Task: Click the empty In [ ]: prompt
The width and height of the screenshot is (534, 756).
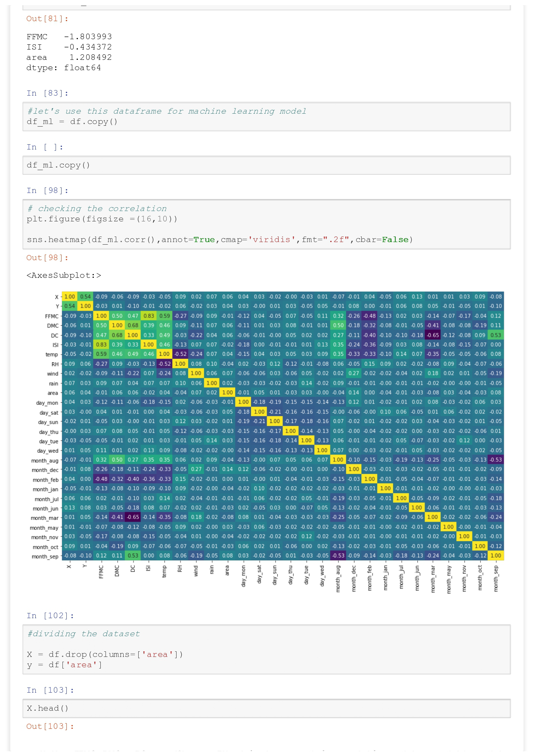Action: [45, 147]
